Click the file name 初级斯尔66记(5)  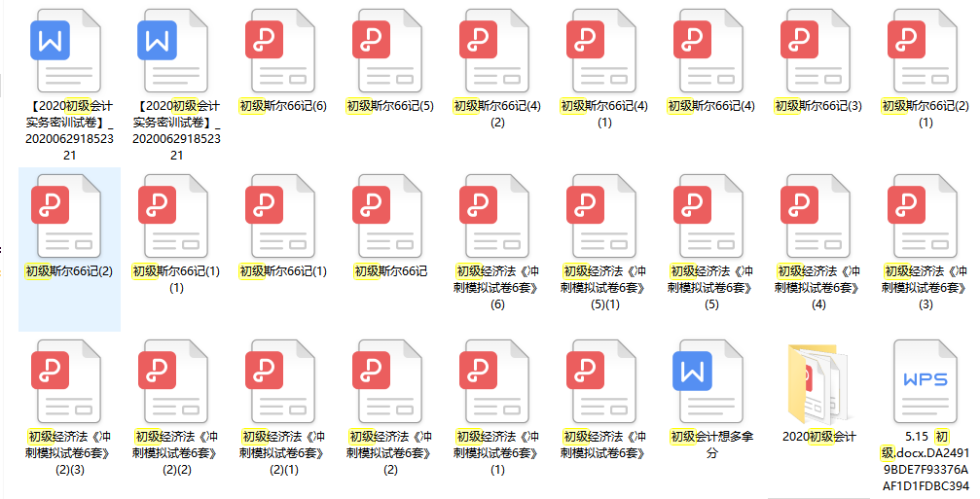(390, 106)
